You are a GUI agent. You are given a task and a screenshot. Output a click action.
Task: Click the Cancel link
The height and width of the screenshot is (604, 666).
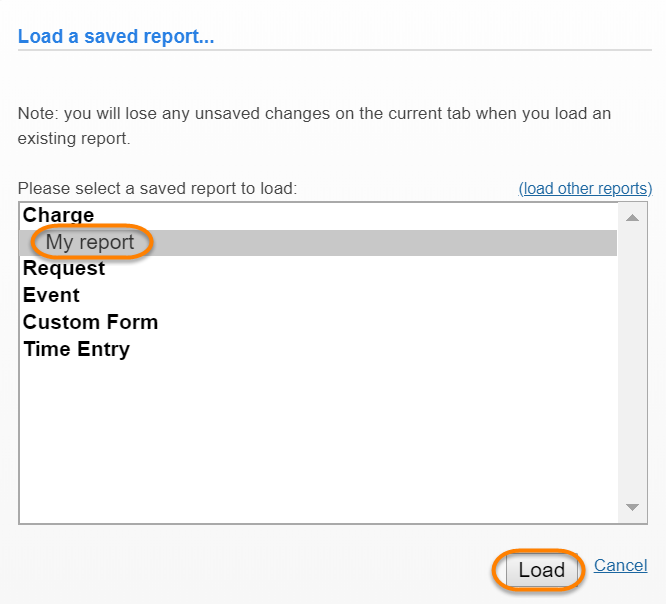[x=620, y=565]
